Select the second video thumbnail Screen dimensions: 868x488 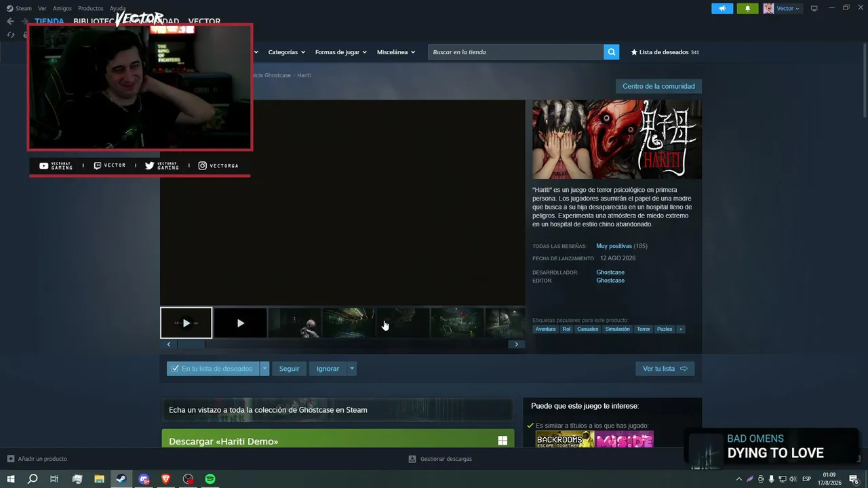point(240,323)
